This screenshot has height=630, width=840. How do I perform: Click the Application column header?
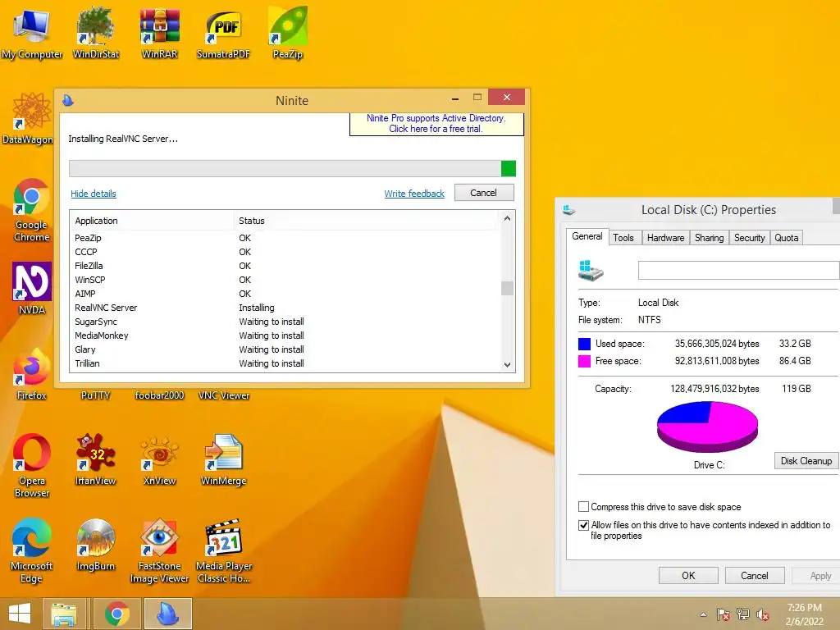(x=152, y=221)
